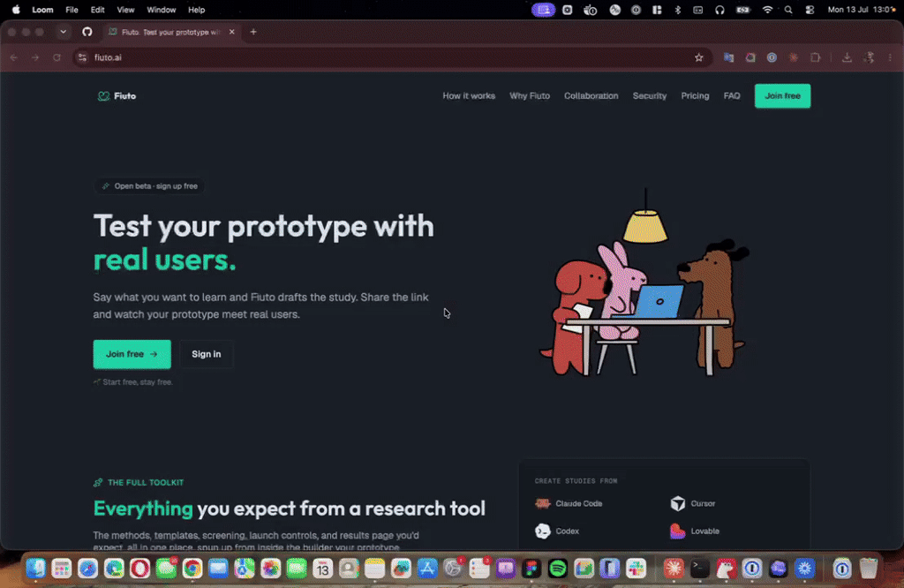Open the Apple menu
This screenshot has height=588, width=904.
[x=16, y=10]
